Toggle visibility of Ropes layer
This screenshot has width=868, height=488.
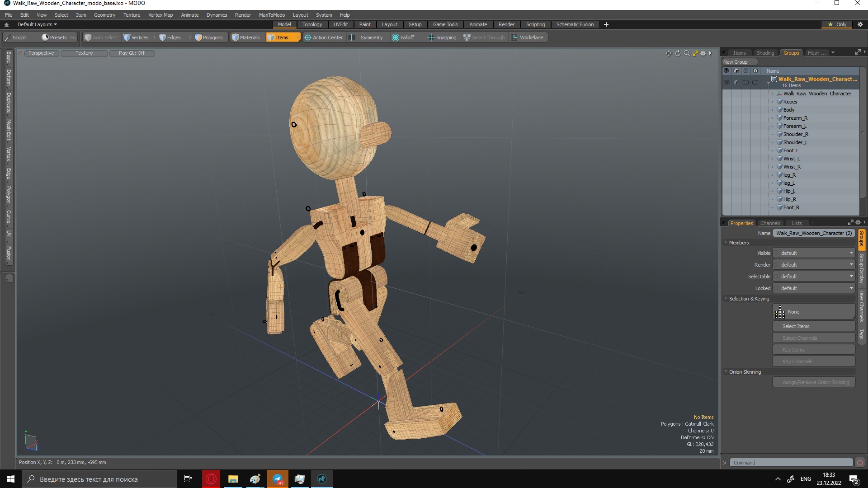point(726,101)
